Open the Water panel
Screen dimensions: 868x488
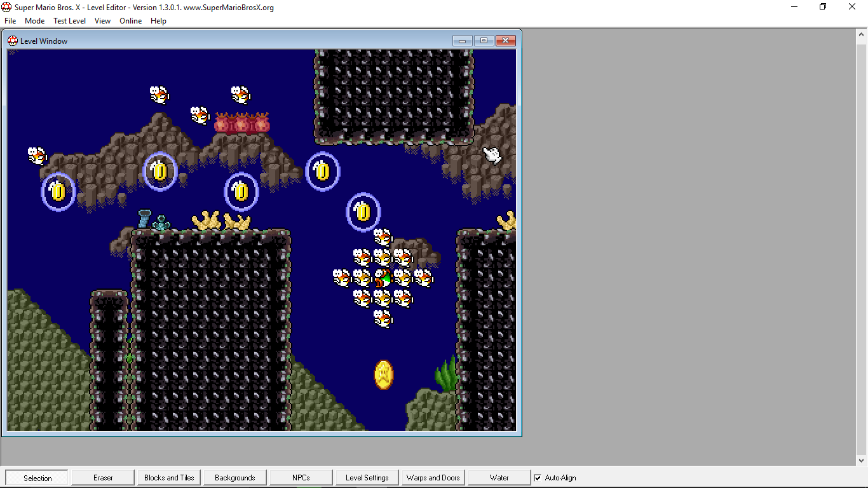[499, 478]
